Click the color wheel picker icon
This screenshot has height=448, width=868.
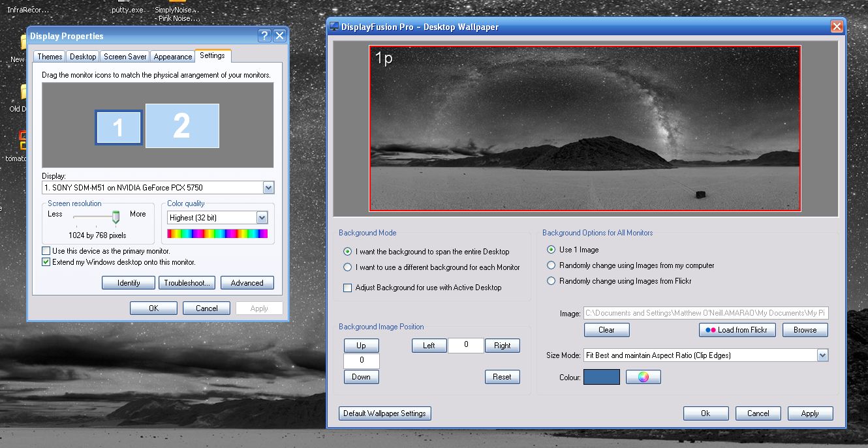point(643,377)
